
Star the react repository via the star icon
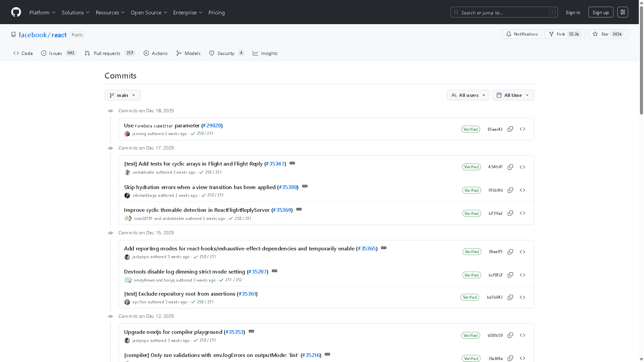[x=595, y=34]
